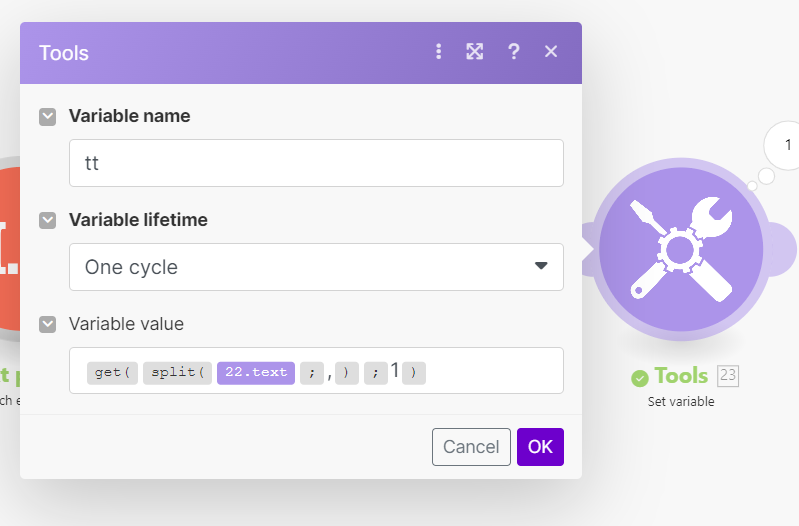Screen dimensions: 799x526
Task: Click the module number 23 badge
Action: click(x=728, y=376)
